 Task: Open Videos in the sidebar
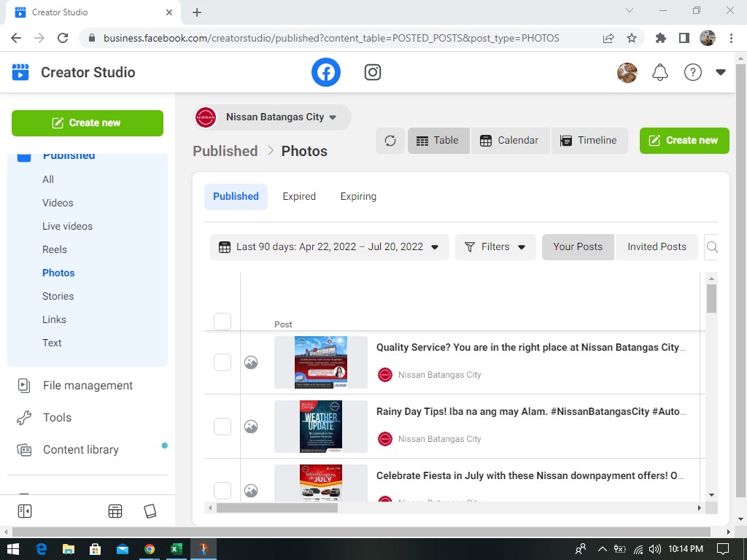[x=58, y=203]
